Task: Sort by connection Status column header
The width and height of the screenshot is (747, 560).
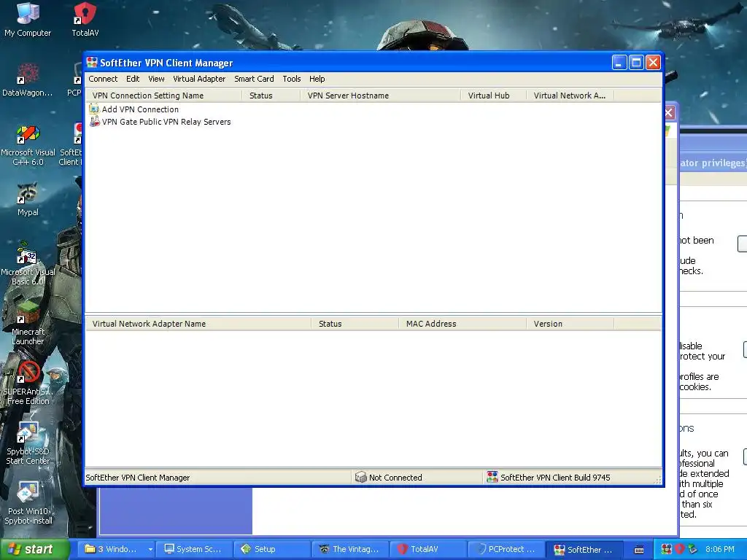Action: click(x=271, y=96)
